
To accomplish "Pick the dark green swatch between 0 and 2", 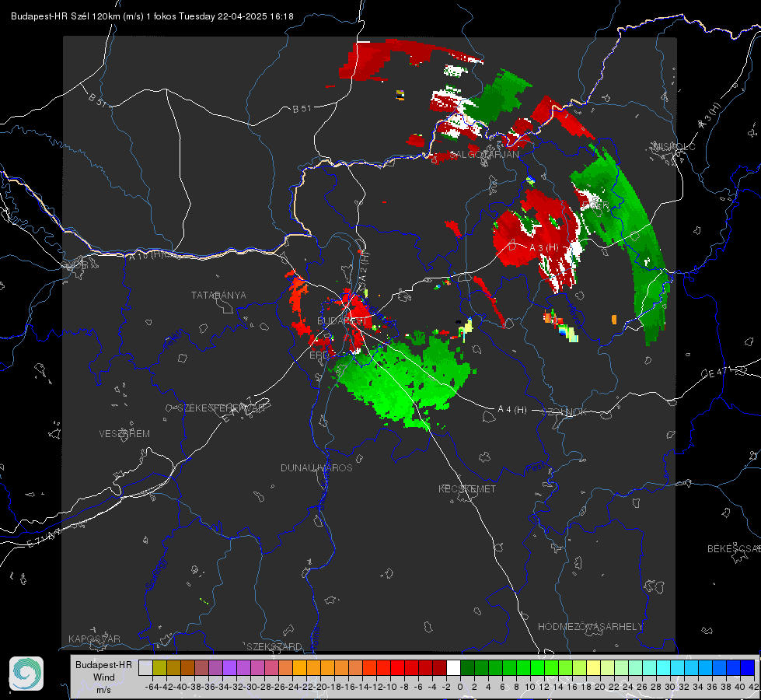I will [467, 667].
